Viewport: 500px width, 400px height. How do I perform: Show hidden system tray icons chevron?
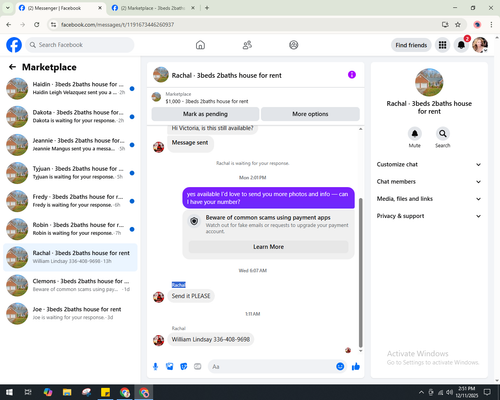click(421, 392)
